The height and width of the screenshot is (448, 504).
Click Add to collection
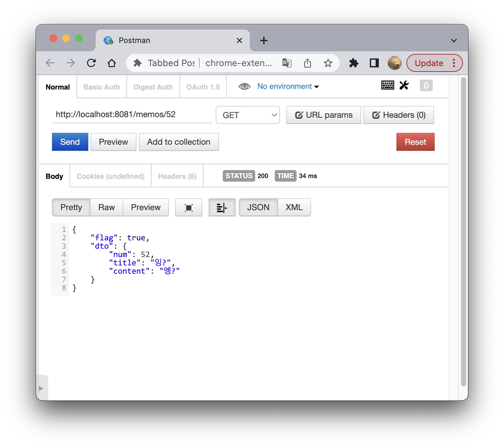tap(179, 142)
